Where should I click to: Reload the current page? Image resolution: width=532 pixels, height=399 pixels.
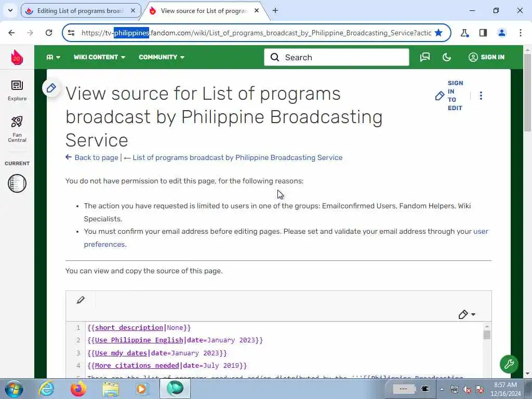(49, 33)
